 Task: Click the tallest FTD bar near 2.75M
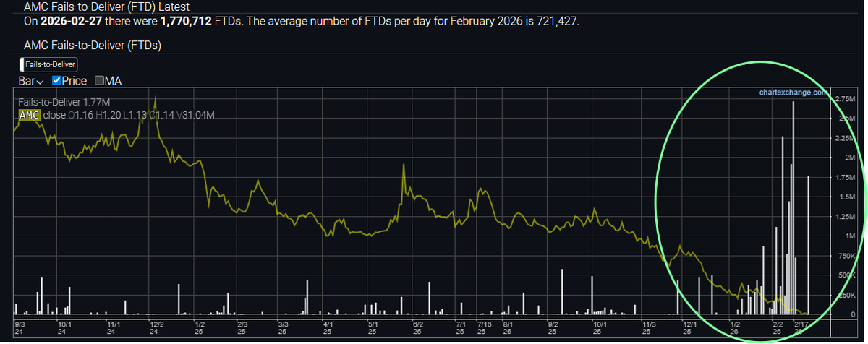tap(793, 208)
